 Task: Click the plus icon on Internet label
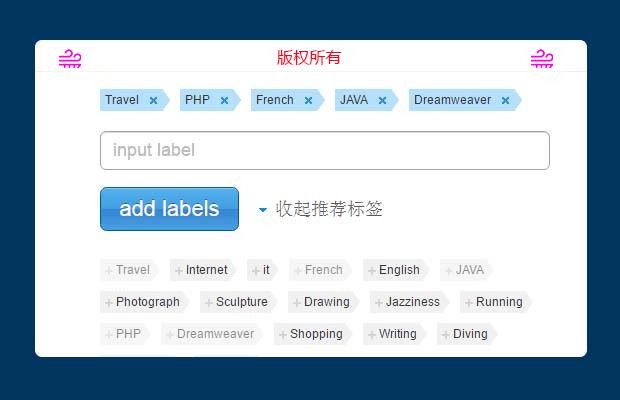click(x=179, y=270)
